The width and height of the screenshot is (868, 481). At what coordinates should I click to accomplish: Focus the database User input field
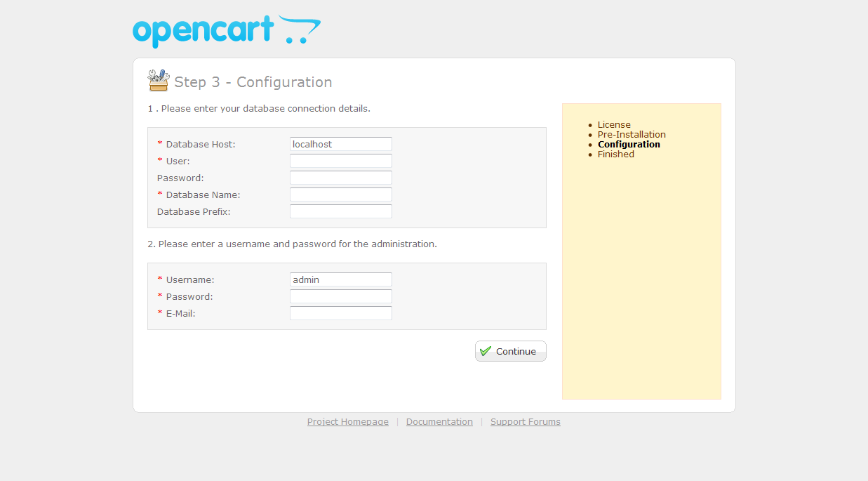[340, 161]
